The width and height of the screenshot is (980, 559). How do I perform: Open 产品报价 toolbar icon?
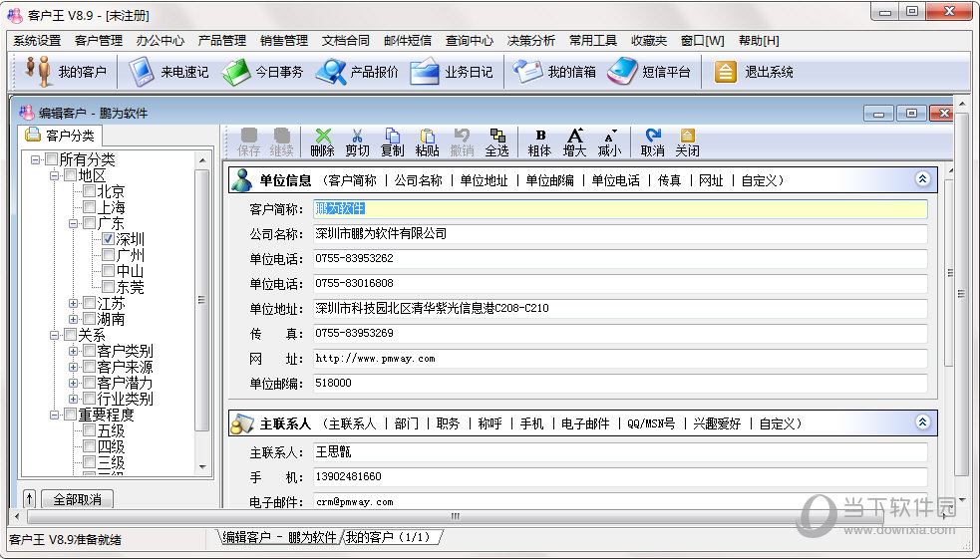coord(357,72)
